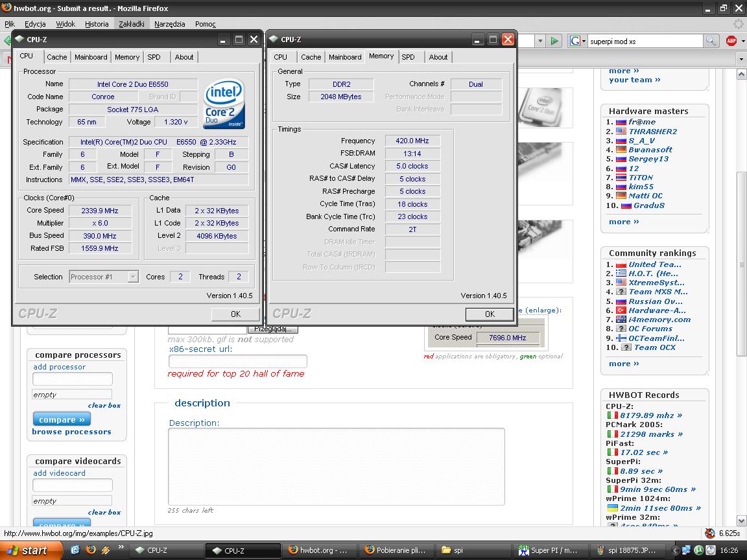
Task: Click OK in the left CPU-Z window
Action: (x=235, y=314)
